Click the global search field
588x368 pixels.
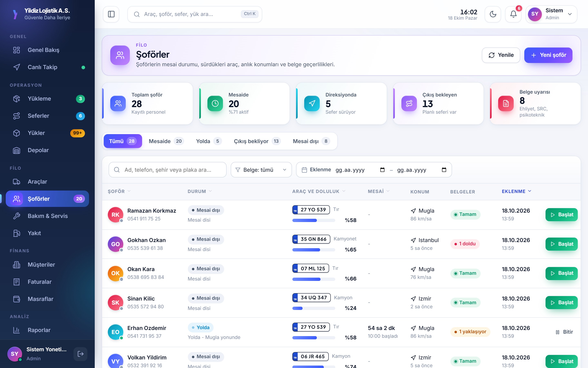tap(195, 14)
